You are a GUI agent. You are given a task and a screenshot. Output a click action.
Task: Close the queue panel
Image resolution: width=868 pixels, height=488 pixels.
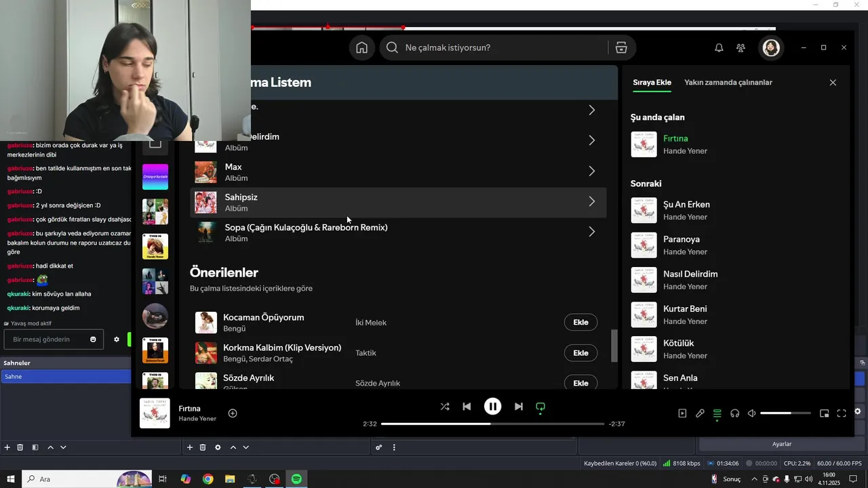click(x=833, y=83)
